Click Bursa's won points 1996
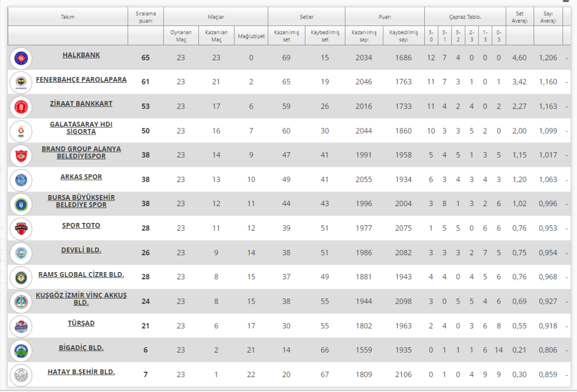 point(363,203)
